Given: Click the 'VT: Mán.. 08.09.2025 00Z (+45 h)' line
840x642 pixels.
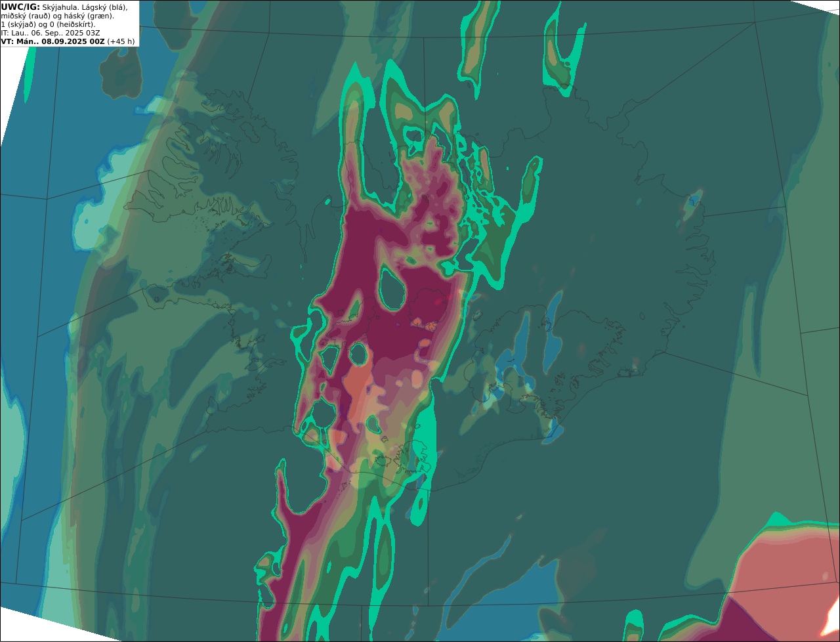Looking at the screenshot, I should click(x=68, y=41).
